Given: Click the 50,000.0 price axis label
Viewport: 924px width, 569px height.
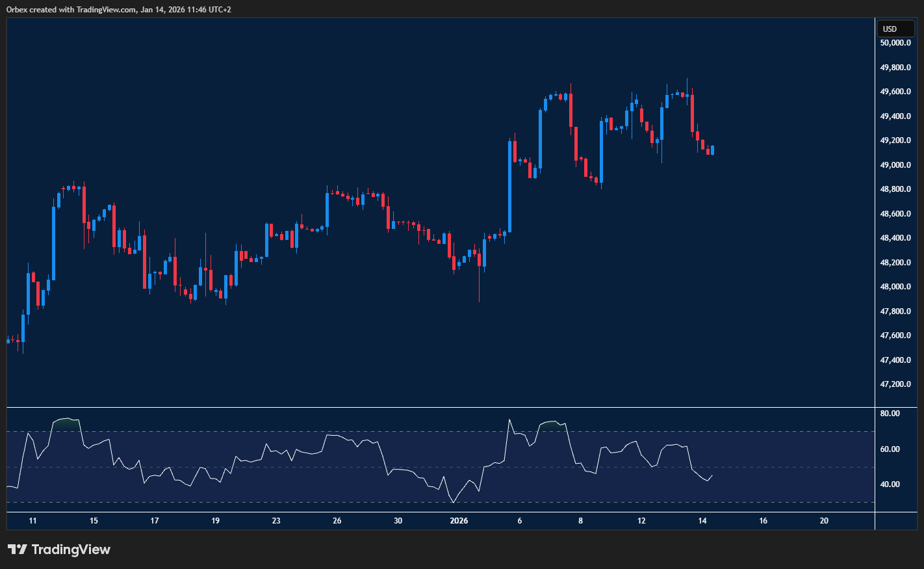Looking at the screenshot, I should point(895,43).
